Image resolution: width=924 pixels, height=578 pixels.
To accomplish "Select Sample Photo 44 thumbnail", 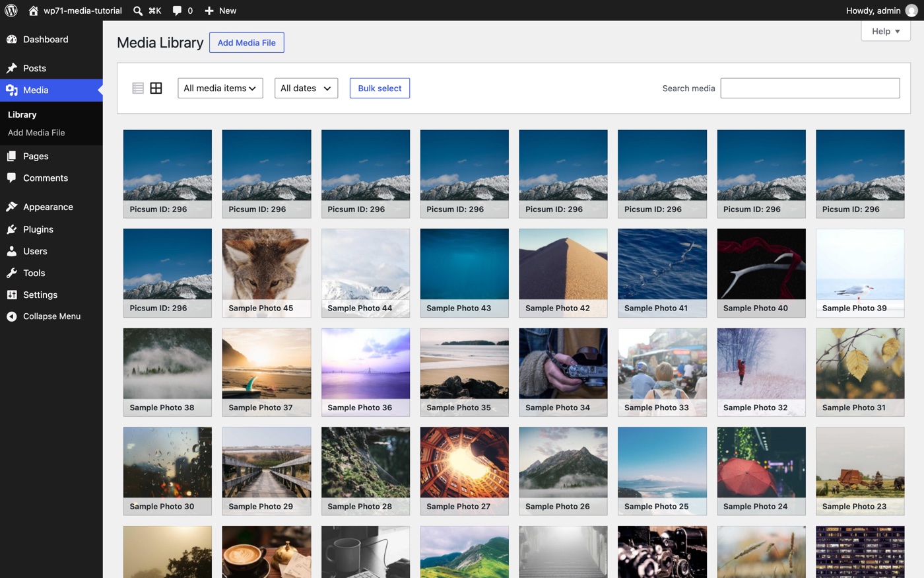I will point(366,273).
